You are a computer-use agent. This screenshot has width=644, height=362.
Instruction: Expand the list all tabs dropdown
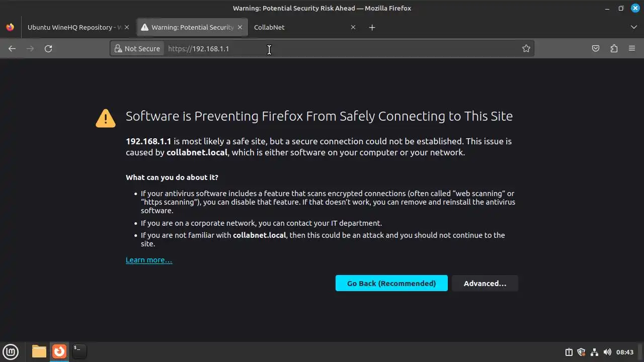(633, 28)
